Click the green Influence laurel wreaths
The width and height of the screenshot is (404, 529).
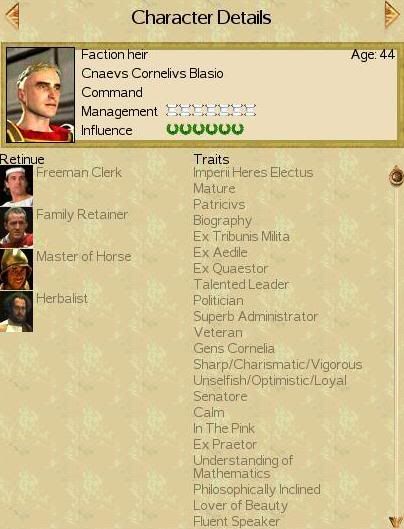point(205,129)
